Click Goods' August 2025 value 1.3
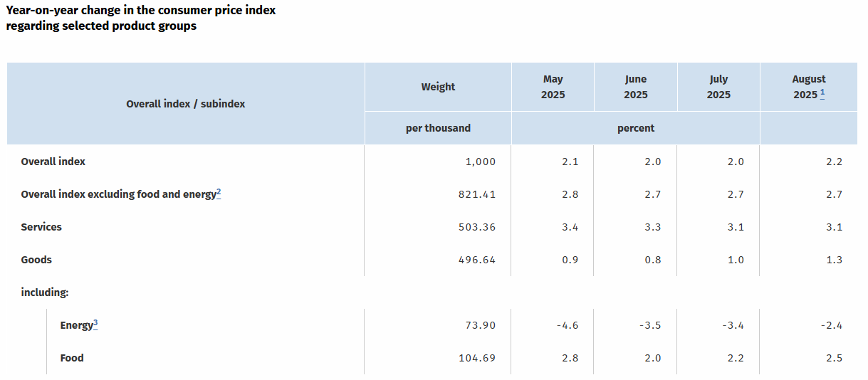 click(x=835, y=260)
